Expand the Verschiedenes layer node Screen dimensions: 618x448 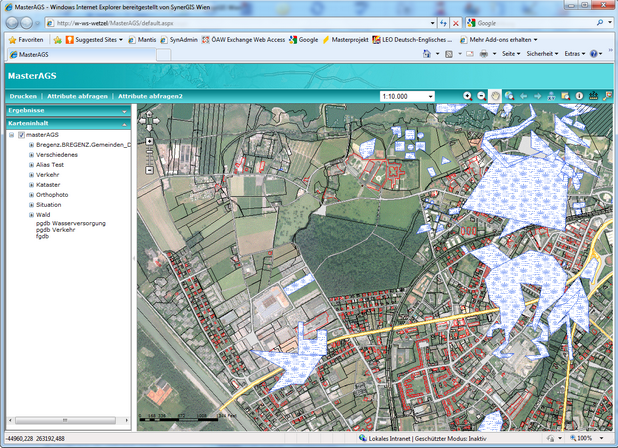[31, 155]
